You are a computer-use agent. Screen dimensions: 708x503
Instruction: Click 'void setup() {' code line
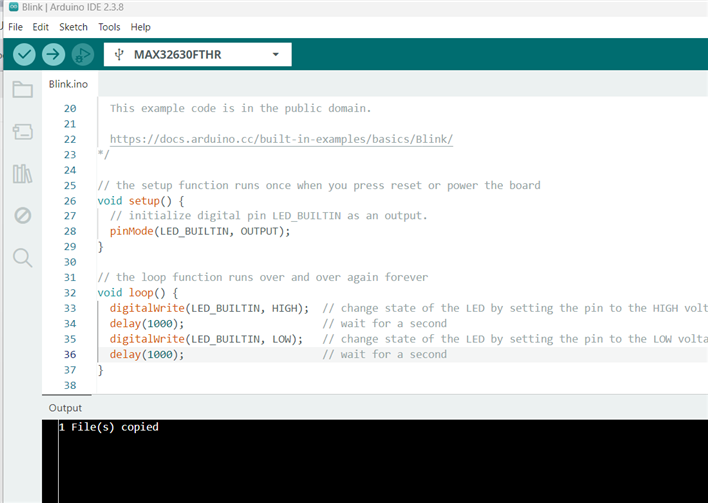(141, 201)
